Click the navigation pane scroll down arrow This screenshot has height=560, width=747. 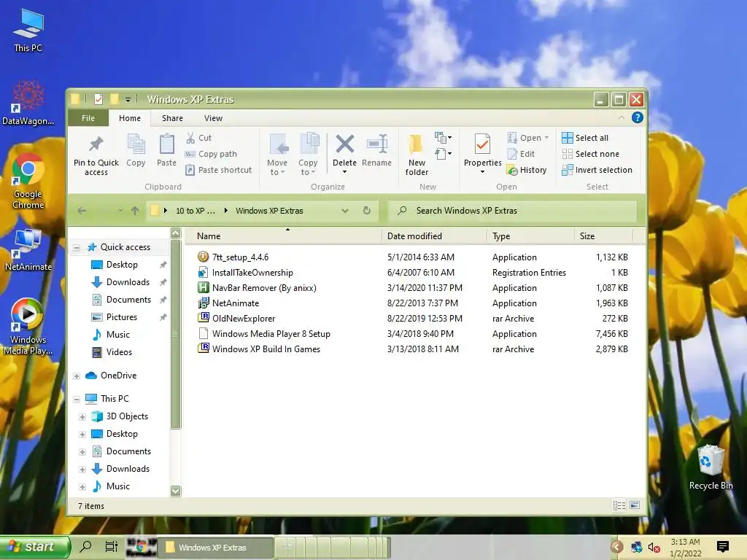click(x=176, y=491)
